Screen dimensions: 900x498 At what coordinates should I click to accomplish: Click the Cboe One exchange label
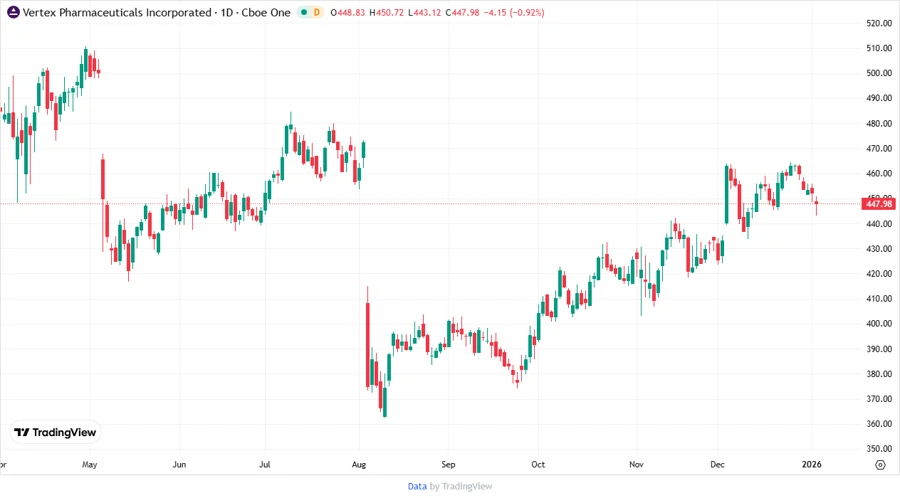pos(266,12)
